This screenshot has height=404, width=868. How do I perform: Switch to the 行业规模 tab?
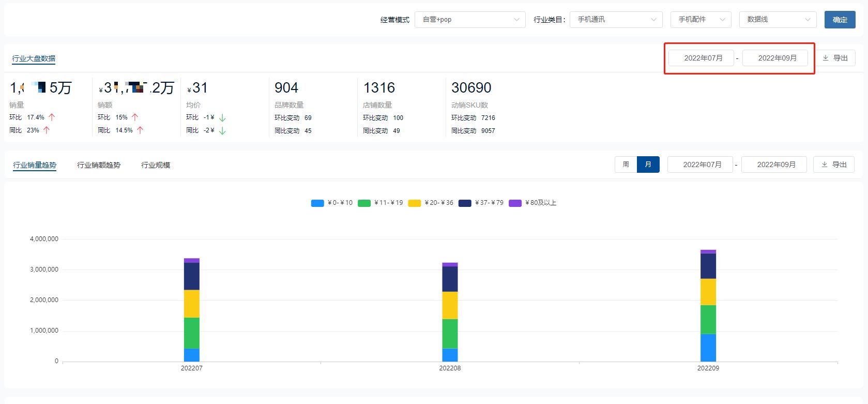pos(156,165)
